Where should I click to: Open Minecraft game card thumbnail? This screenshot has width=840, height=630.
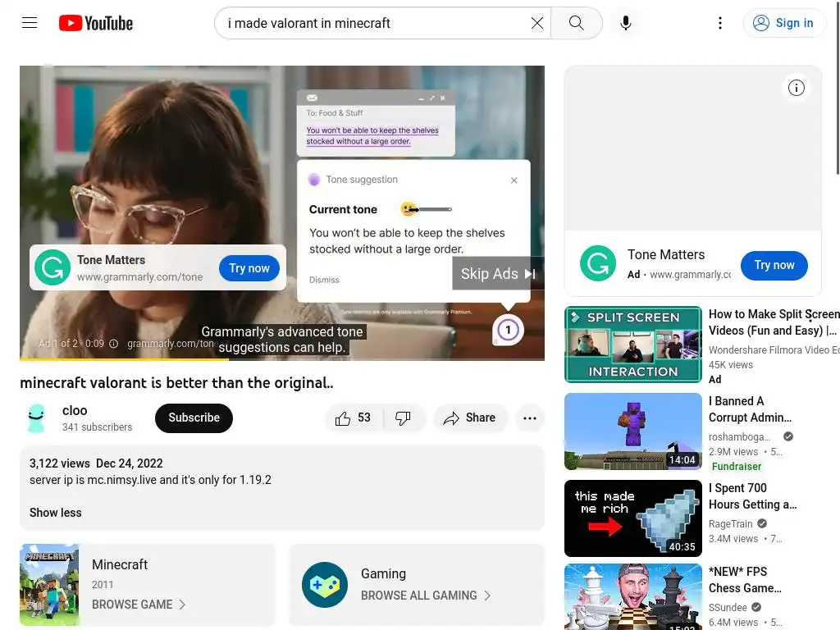(49, 585)
